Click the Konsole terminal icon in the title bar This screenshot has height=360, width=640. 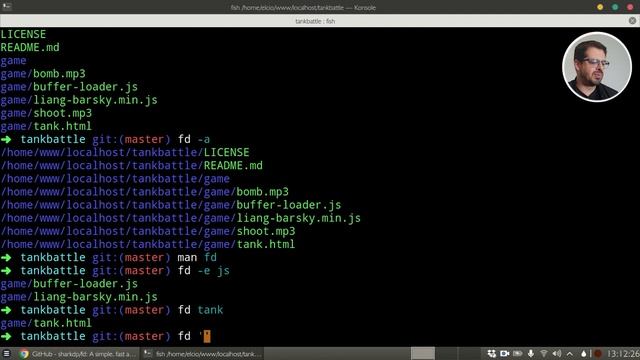click(x=7, y=7)
